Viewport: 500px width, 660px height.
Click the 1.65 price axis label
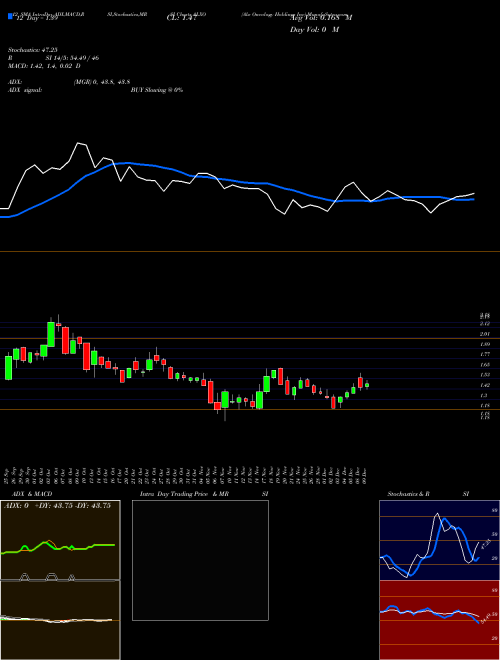(485, 364)
